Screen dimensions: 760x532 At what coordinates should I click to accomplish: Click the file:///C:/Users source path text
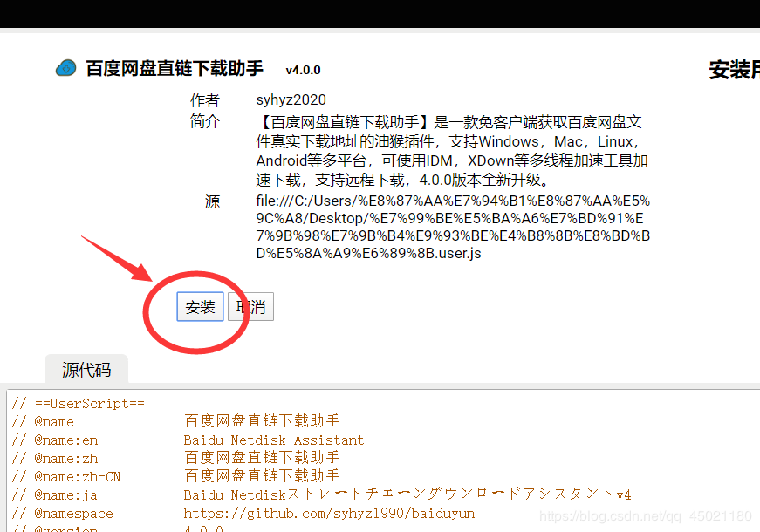(x=453, y=227)
